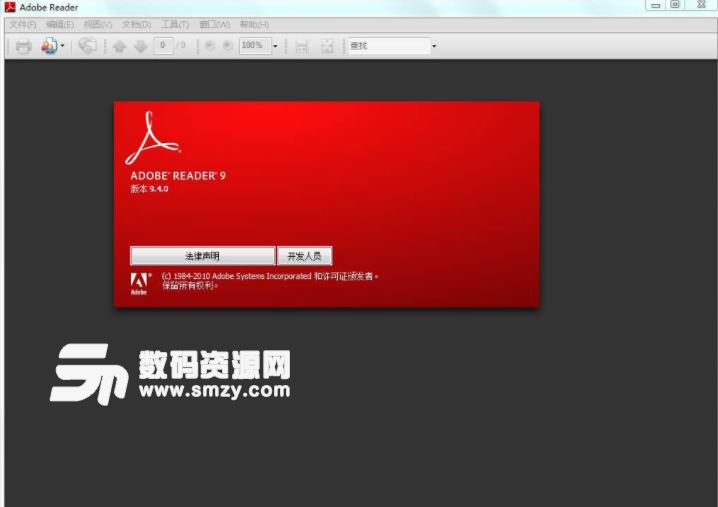The height and width of the screenshot is (507, 718).
Task: Click the 开发人员 button
Action: point(305,256)
